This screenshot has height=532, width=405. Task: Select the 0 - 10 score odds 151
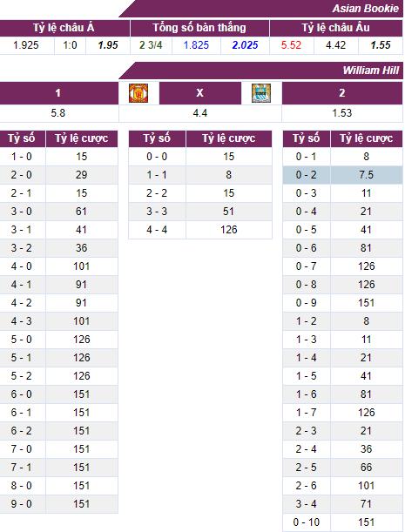click(366, 522)
